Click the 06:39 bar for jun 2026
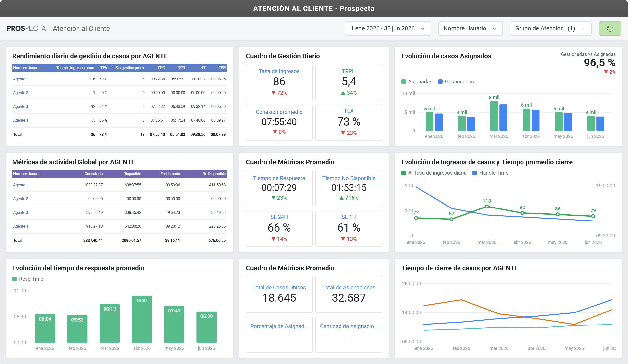The width and height of the screenshot is (628, 364). [207, 327]
